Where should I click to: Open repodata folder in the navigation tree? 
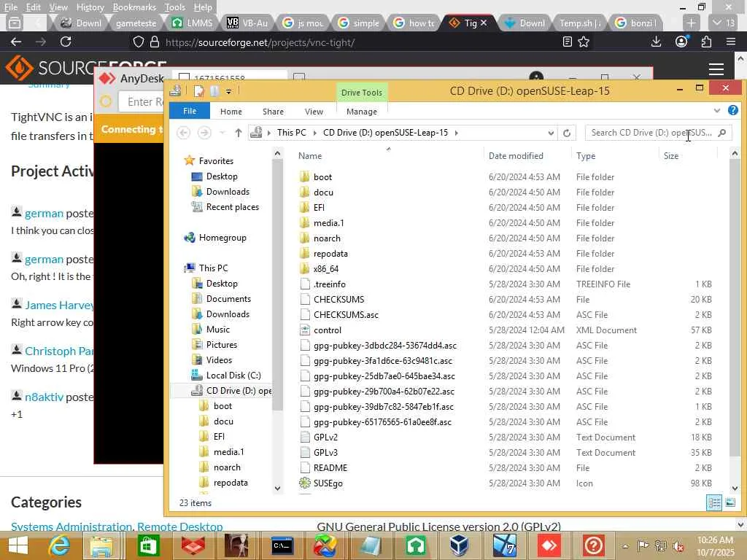coord(231,483)
